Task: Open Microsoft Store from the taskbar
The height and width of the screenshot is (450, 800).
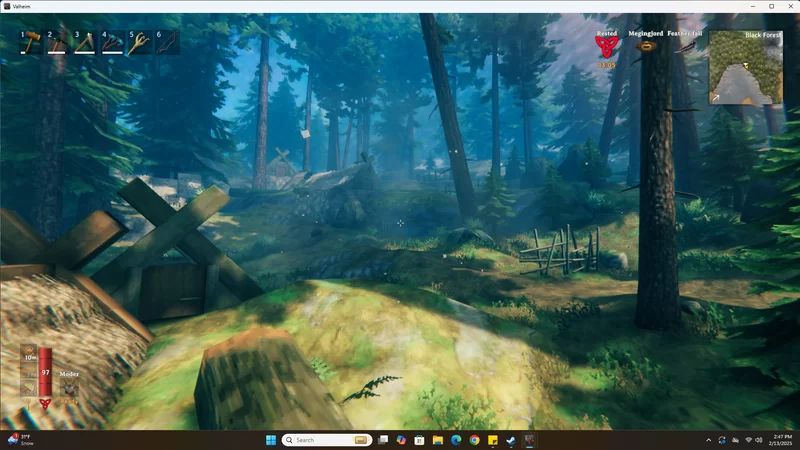Action: [x=419, y=440]
